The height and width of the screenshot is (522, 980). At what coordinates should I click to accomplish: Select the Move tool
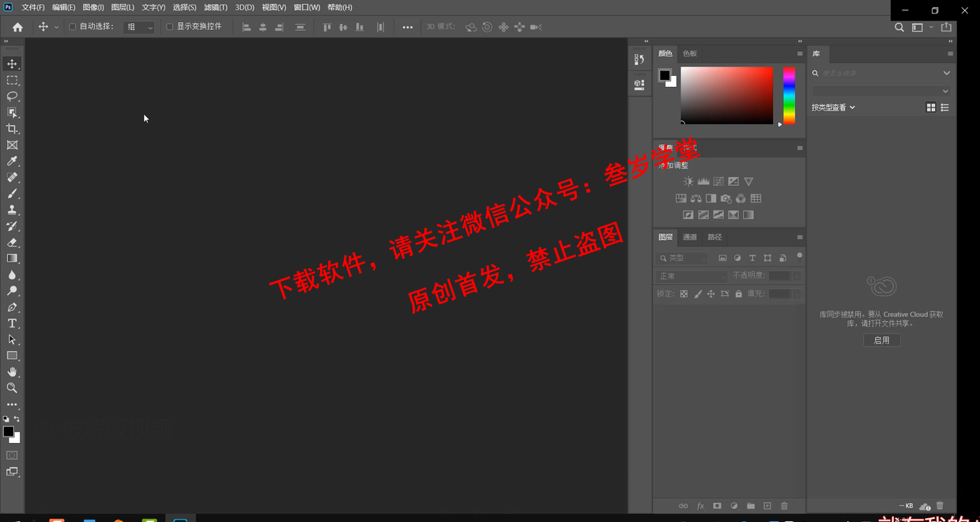point(12,64)
